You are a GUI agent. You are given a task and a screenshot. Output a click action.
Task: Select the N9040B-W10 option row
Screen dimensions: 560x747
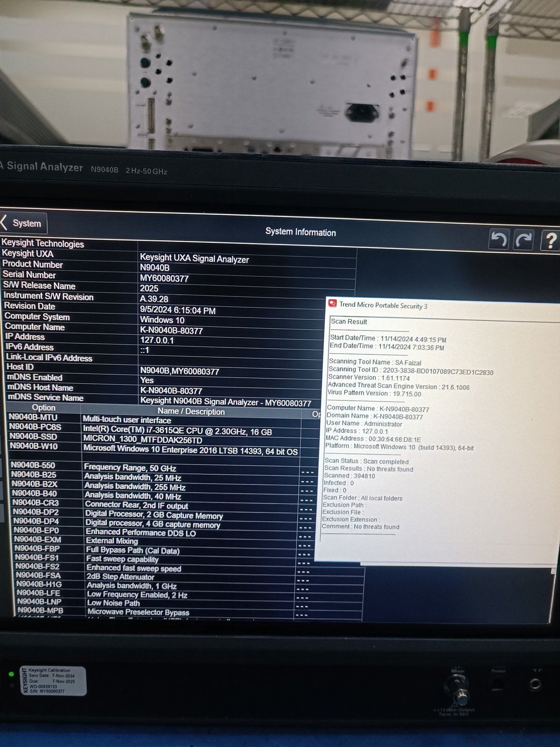point(154,449)
